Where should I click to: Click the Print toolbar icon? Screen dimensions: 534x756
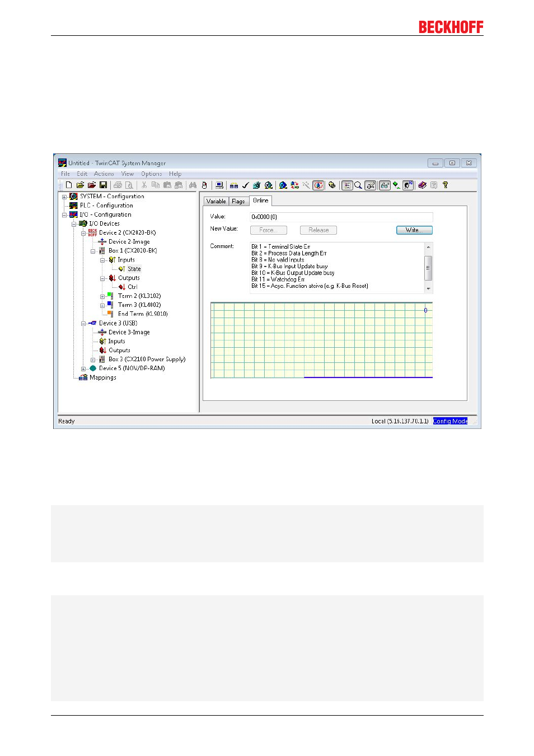(x=118, y=185)
